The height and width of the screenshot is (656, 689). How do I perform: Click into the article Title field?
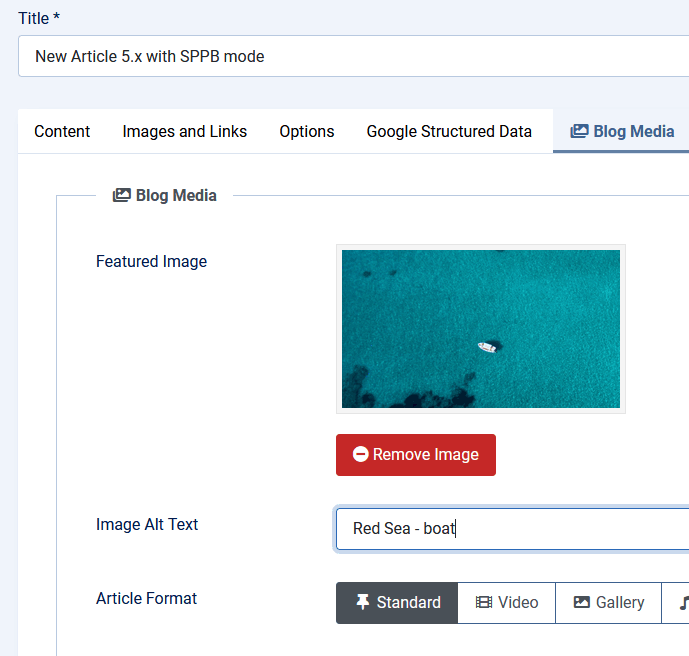point(350,56)
